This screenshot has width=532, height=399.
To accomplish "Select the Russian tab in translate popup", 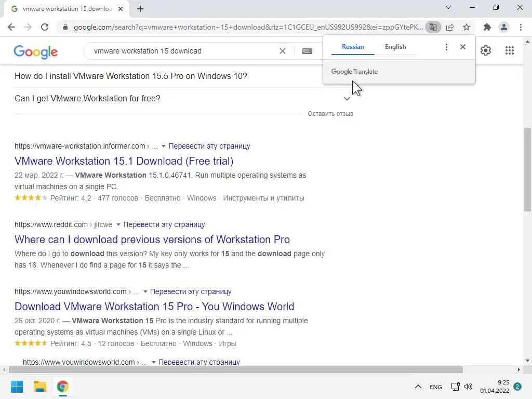I will point(353,47).
